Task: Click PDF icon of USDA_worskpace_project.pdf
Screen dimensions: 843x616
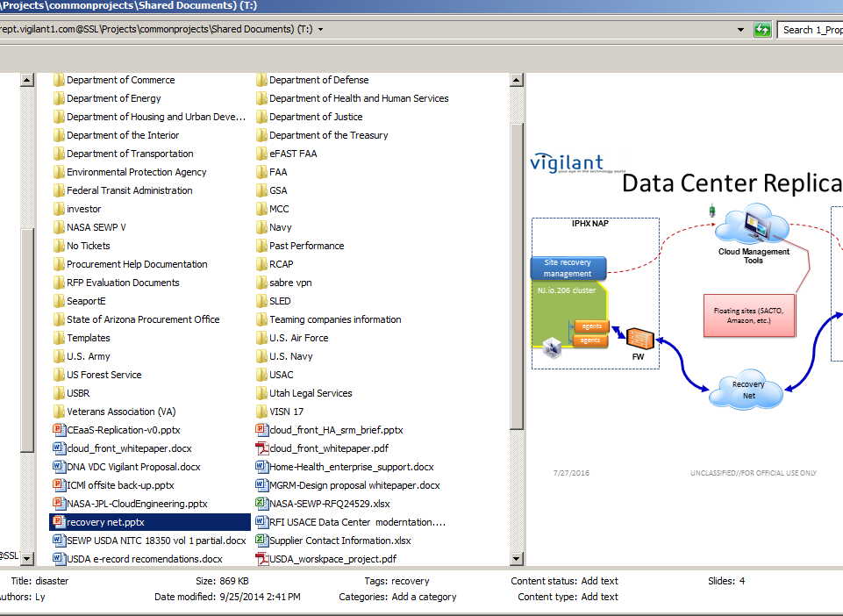Action: [x=261, y=558]
